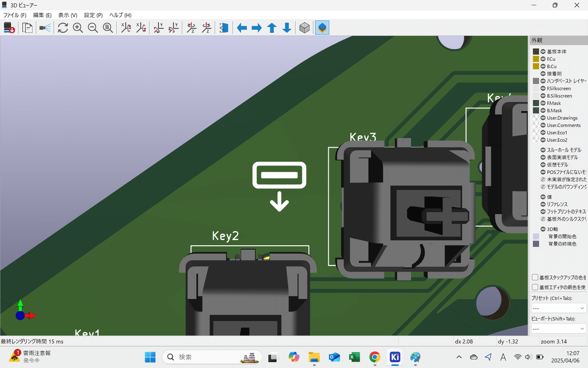Click the flip board view icon
This screenshot has width=588, height=368.
click(x=224, y=28)
